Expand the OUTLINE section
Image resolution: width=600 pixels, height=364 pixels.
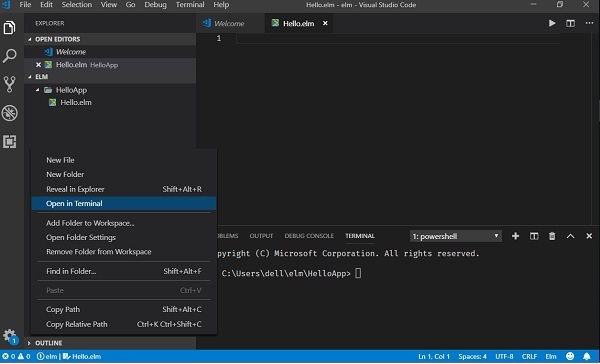29,343
